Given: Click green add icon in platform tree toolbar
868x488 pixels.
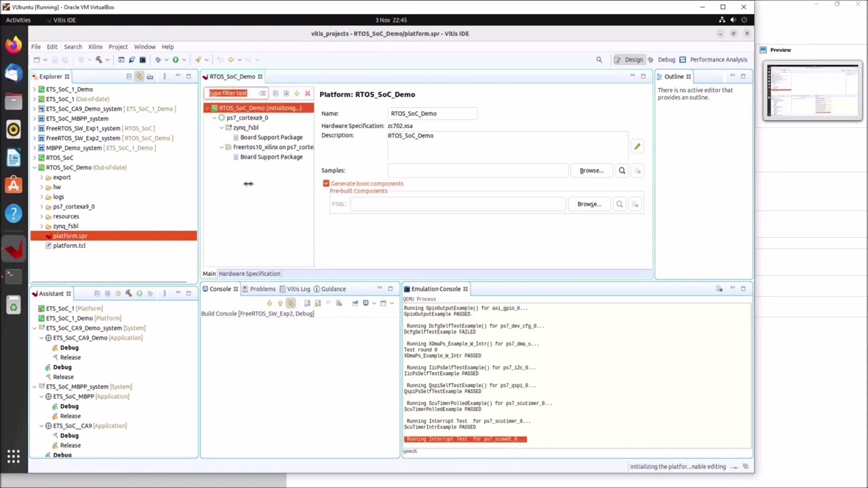Looking at the screenshot, I should (296, 94).
